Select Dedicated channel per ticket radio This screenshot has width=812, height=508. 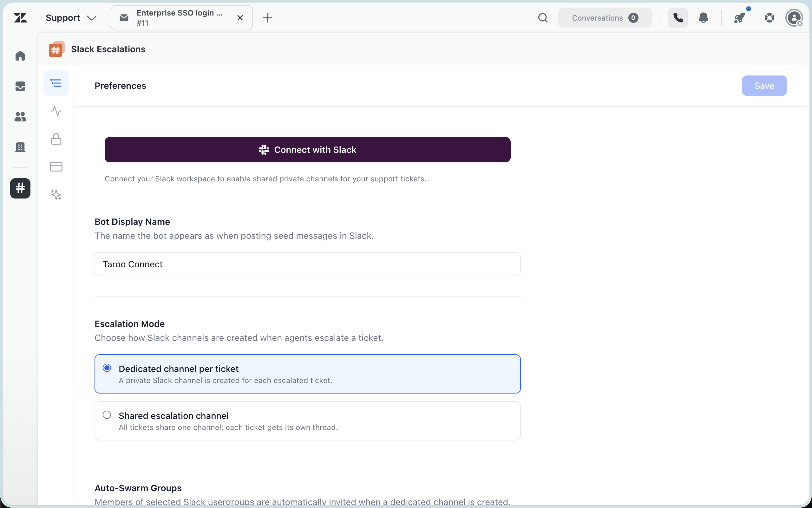click(x=107, y=368)
